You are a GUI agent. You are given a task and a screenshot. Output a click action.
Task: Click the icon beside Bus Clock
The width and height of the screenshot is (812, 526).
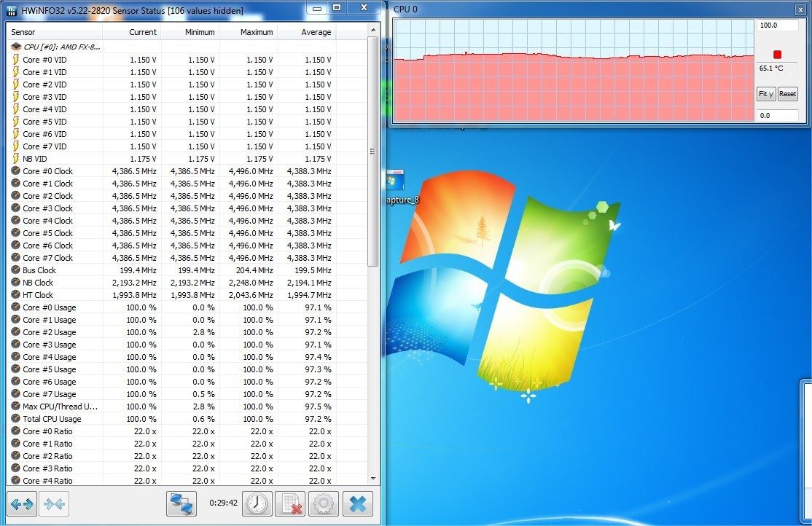[15, 270]
